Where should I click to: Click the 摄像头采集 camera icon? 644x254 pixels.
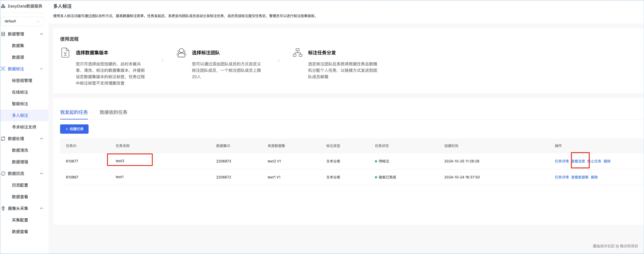[3, 209]
